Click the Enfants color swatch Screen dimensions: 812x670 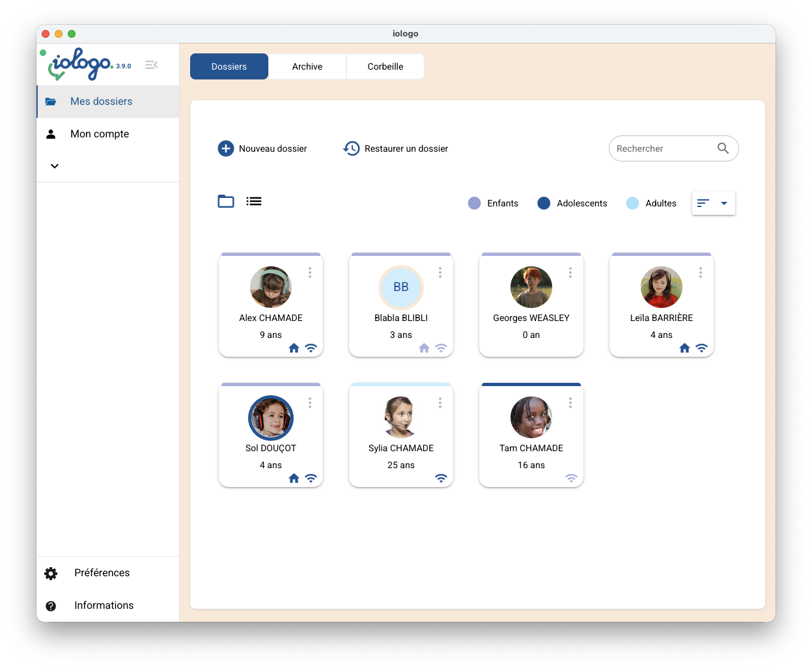point(474,203)
